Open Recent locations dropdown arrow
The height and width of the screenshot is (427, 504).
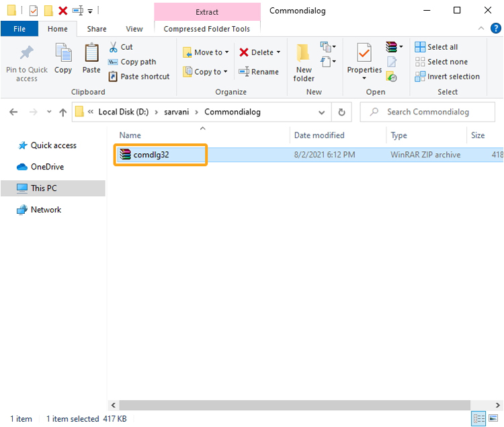pos(49,112)
